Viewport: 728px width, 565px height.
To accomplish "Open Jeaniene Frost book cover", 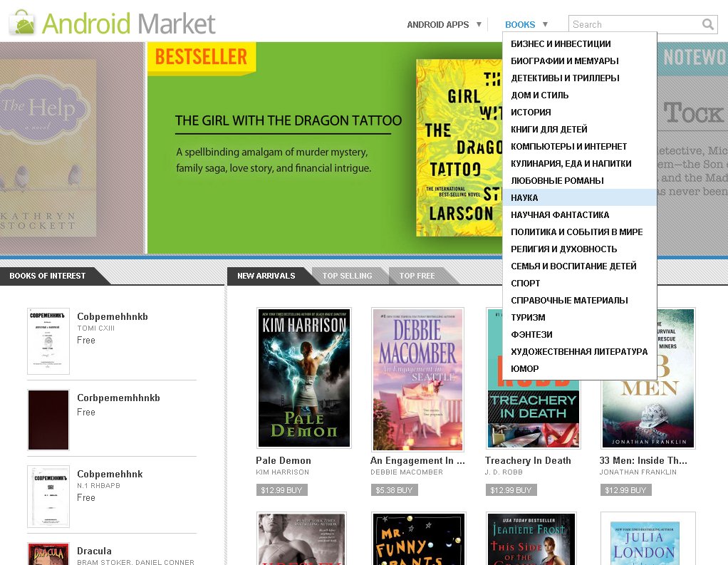I will tap(531, 539).
